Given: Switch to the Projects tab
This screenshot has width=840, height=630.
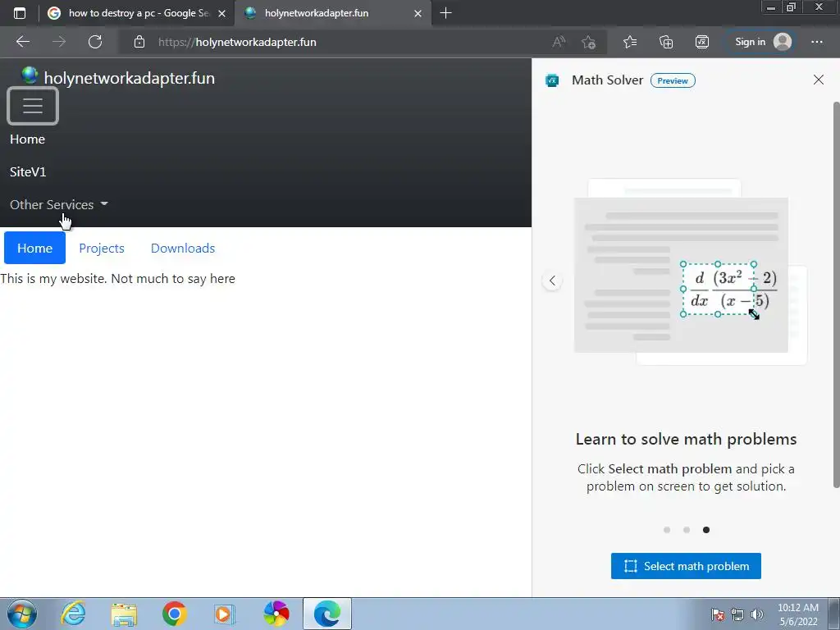Looking at the screenshot, I should coord(102,248).
